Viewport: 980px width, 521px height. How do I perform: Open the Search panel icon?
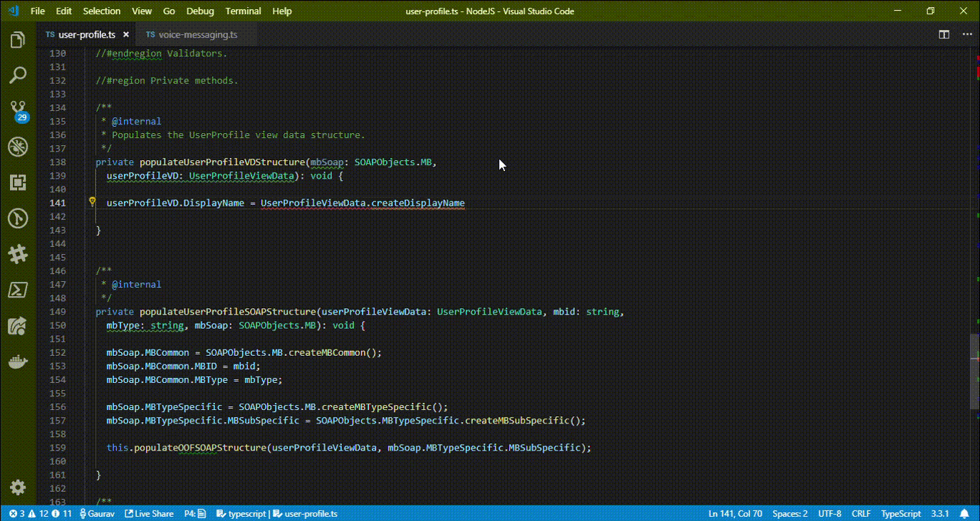(17, 75)
